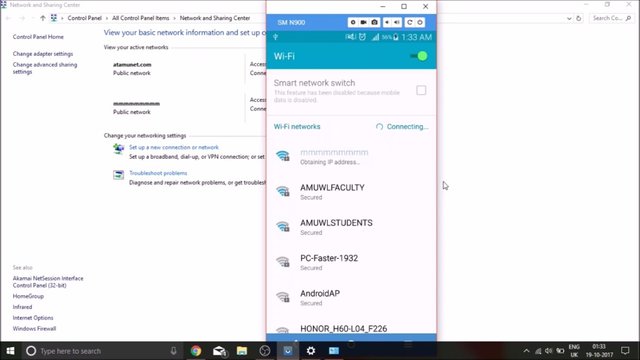Select the PC-Faster-1932 network
The height and width of the screenshot is (360, 640).
click(351, 262)
